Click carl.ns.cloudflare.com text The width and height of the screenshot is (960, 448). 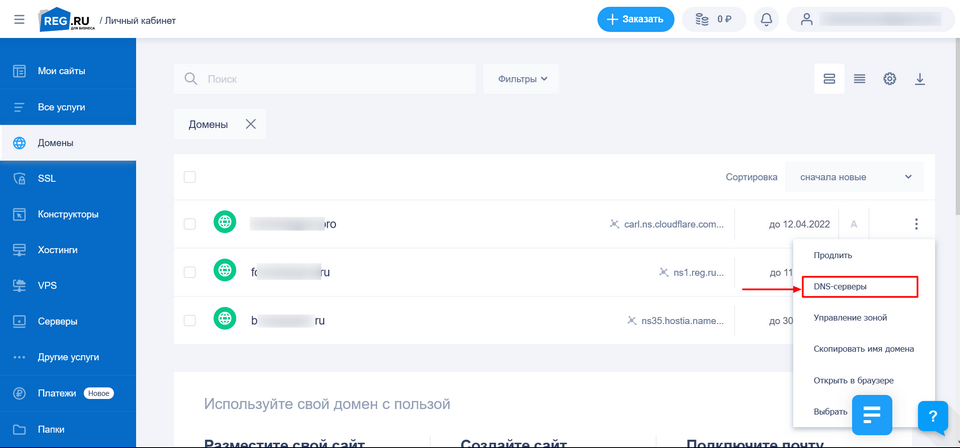pyautogui.click(x=674, y=224)
